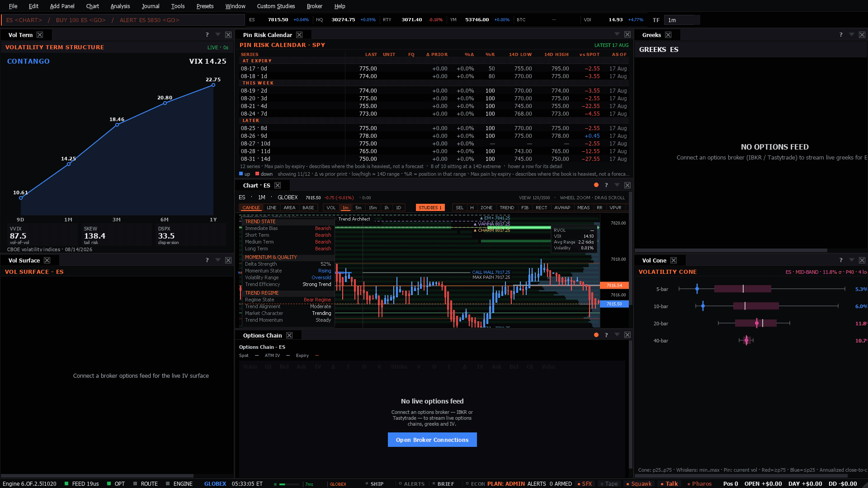Click the 20-bar volatility cone bar

click(x=755, y=323)
